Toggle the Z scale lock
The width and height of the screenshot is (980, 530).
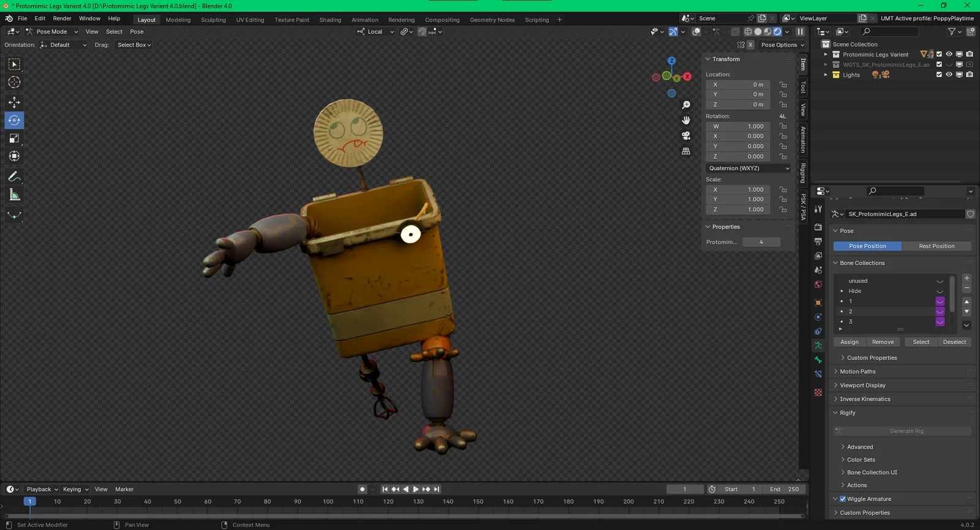point(783,209)
